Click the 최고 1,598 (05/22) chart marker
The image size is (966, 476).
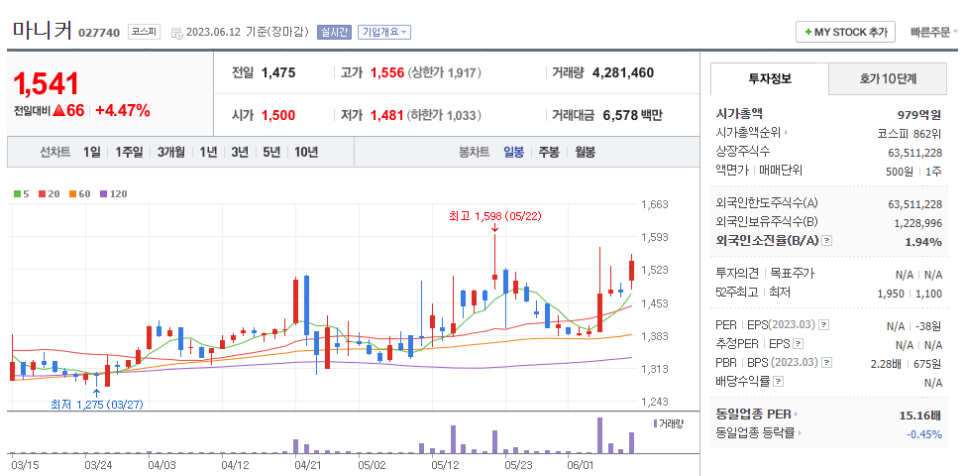496,216
